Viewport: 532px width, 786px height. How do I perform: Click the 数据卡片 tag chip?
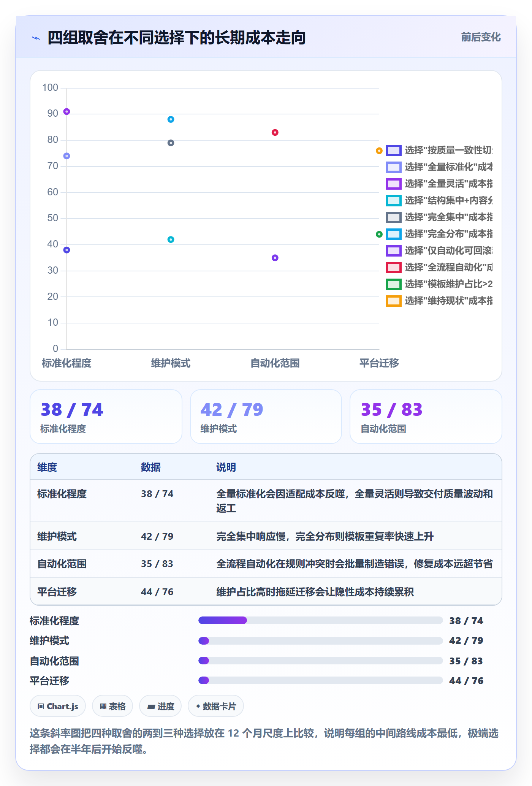click(x=216, y=706)
